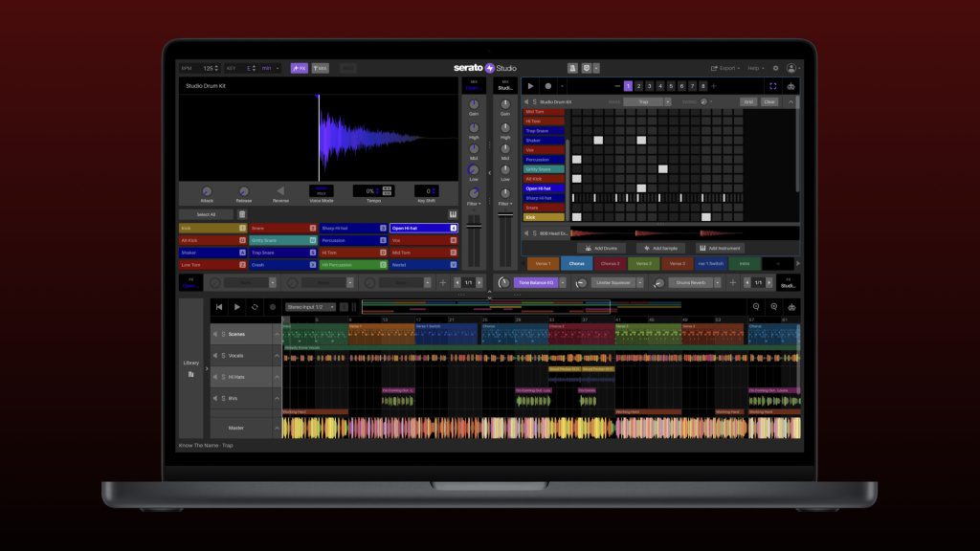Play the song from timeline transport
Viewport: 980px width, 551px height.
tap(237, 307)
